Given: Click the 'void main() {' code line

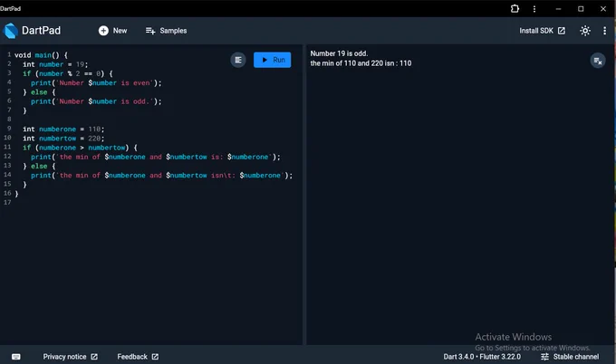Looking at the screenshot, I should [x=42, y=55].
